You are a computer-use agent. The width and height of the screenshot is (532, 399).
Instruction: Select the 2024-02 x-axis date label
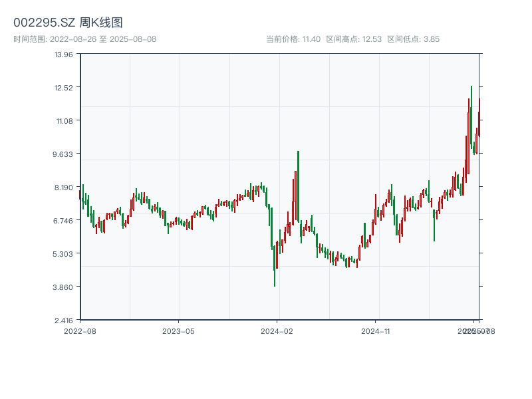pos(277,331)
